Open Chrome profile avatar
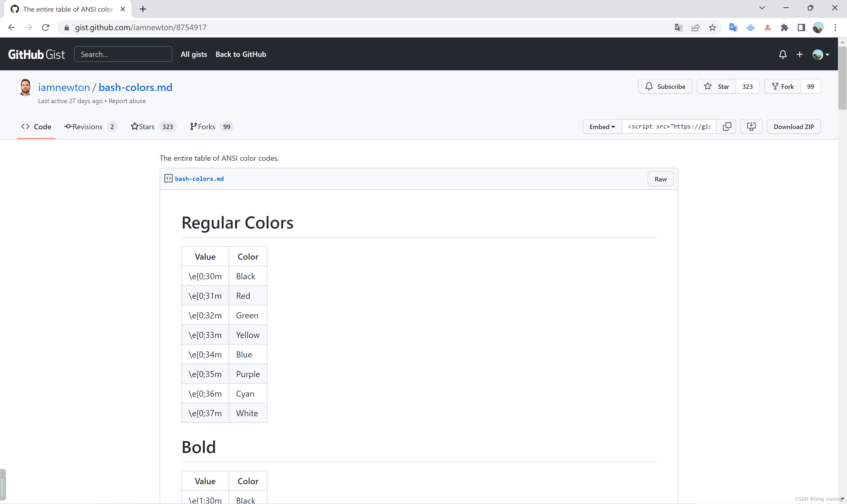 point(818,28)
